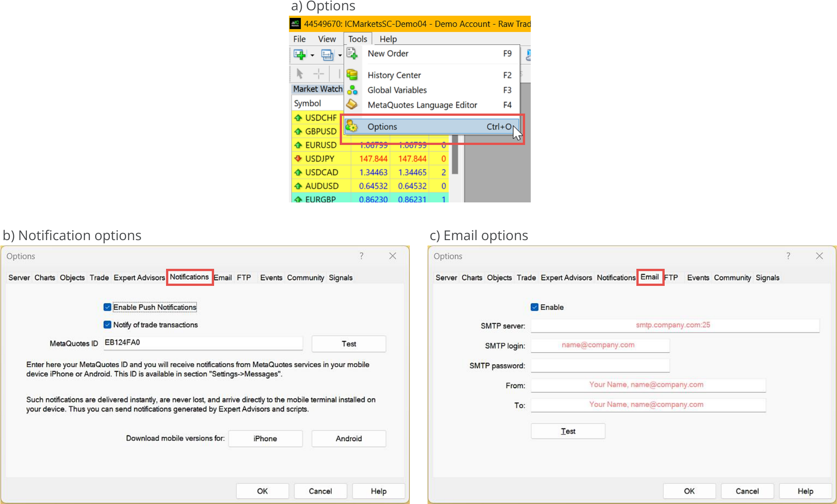837x504 pixels.
Task: Click the New Chart toolbar icon
Action: 299,55
